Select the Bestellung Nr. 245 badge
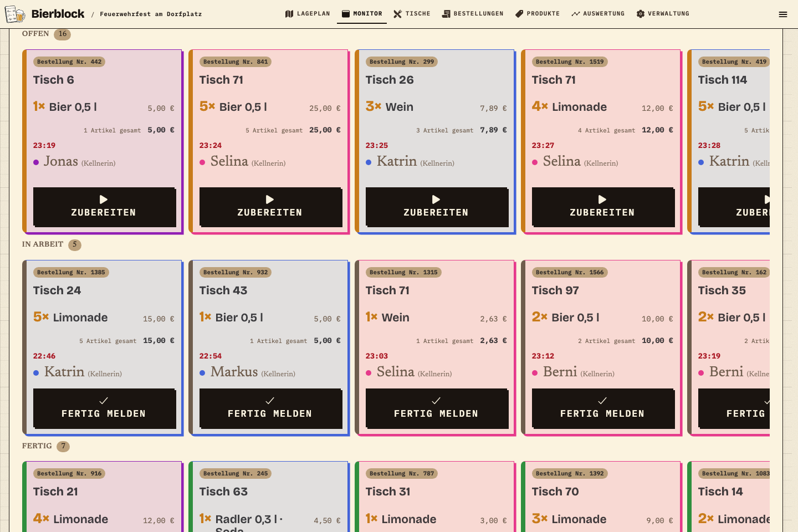Viewport: 798px width, 532px height. (236, 474)
